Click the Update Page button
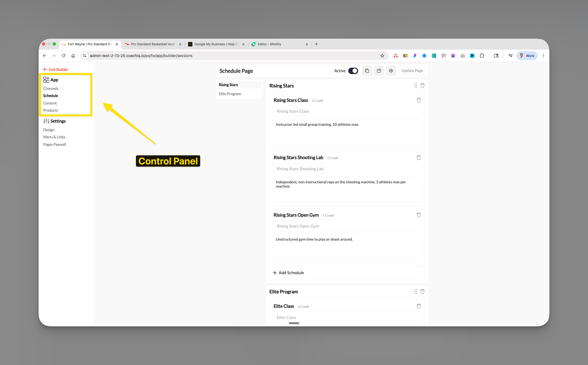The height and width of the screenshot is (365, 588). [412, 71]
